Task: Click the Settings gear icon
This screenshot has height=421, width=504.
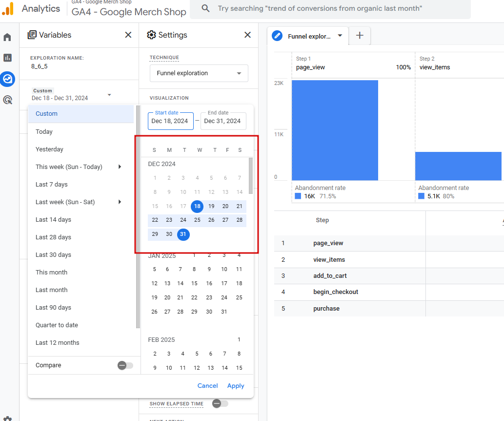Action: tap(151, 35)
